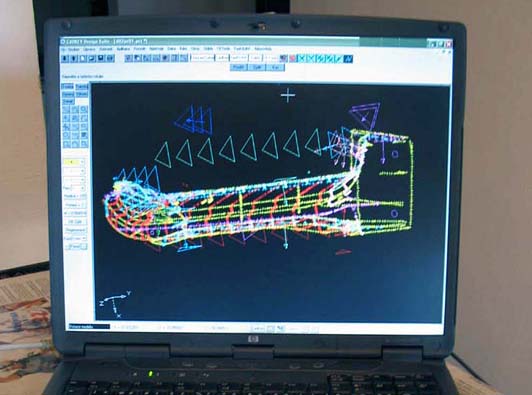Click the first blue button below the top toolbar

pos(239,67)
